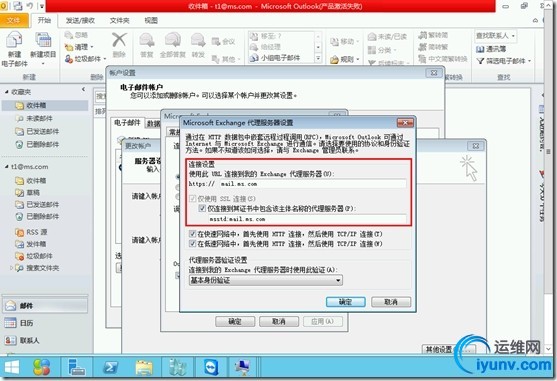This screenshot has width=557, height=381.
Task: Collapse the 收藏夹 favorites group
Action: 6,92
